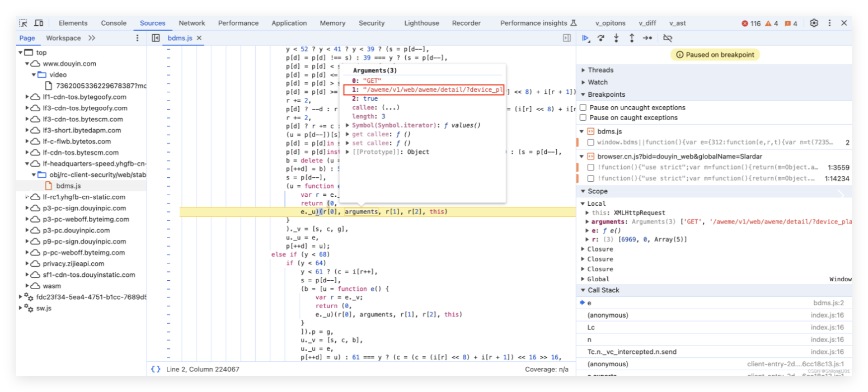The image size is (868, 392).
Task: Select the privacy.zijieapi.com domain
Action: click(73, 263)
